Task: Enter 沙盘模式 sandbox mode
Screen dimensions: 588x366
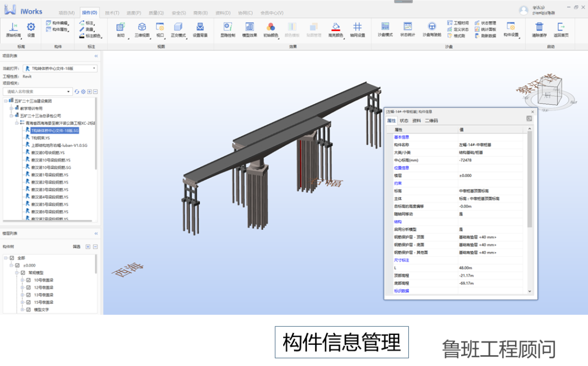Action: [x=385, y=29]
